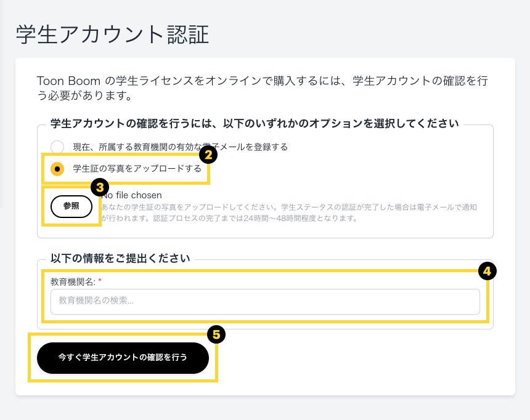This screenshot has height=420, width=530.
Task: Click the red required asterisk by 教育機関名
Action: tap(100, 281)
